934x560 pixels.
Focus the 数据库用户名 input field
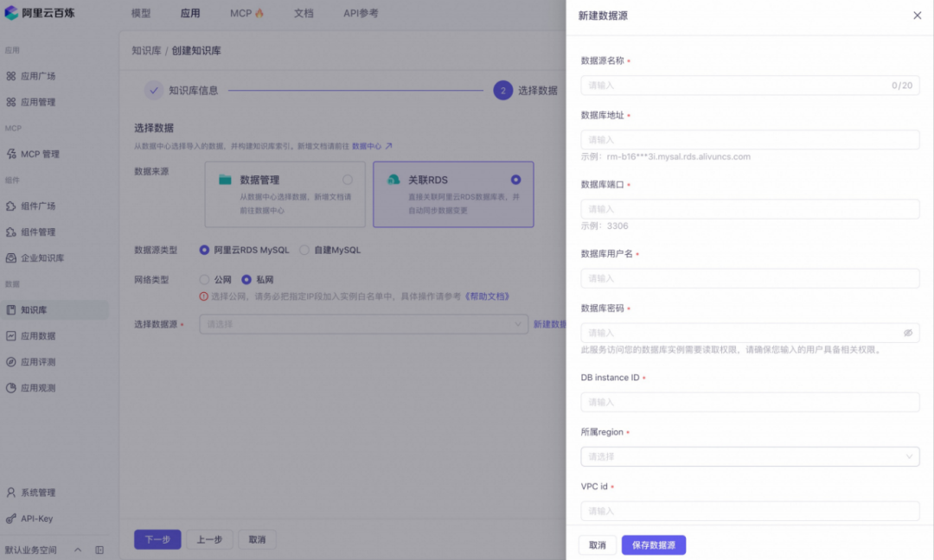click(750, 278)
